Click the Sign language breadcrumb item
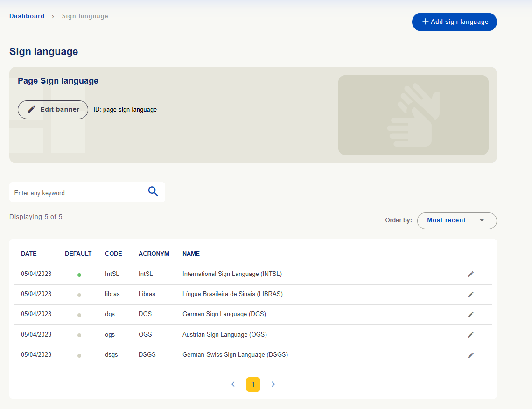Screen dimensions: 532x409 coord(85,16)
